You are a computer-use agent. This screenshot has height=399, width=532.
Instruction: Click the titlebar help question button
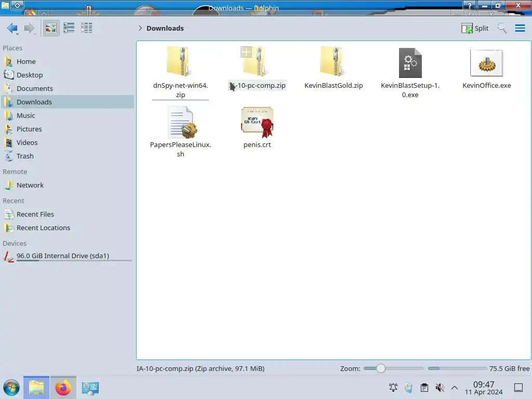point(470,5)
